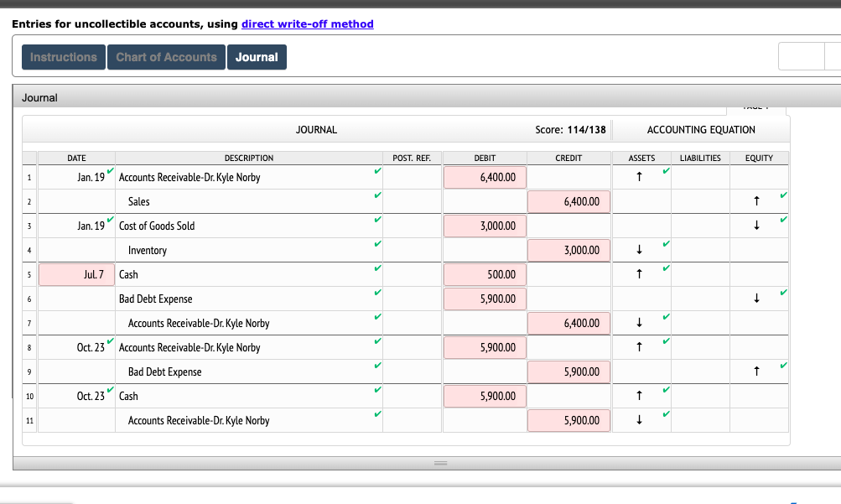Select the Jul. 7 date input field
841x504 pixels.
pos(76,274)
